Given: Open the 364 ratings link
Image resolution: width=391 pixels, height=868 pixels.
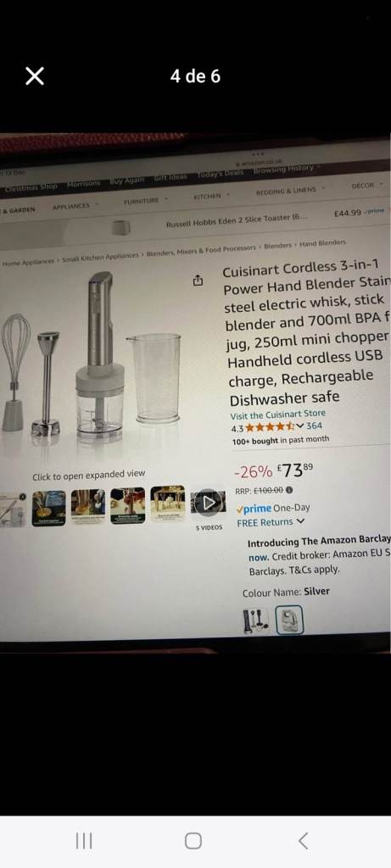Looking at the screenshot, I should [314, 426].
